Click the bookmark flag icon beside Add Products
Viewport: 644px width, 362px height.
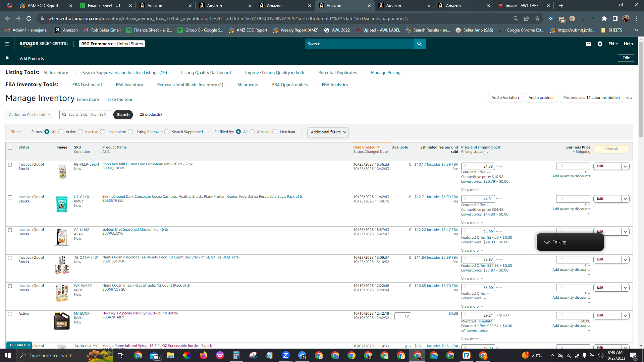coord(7,58)
